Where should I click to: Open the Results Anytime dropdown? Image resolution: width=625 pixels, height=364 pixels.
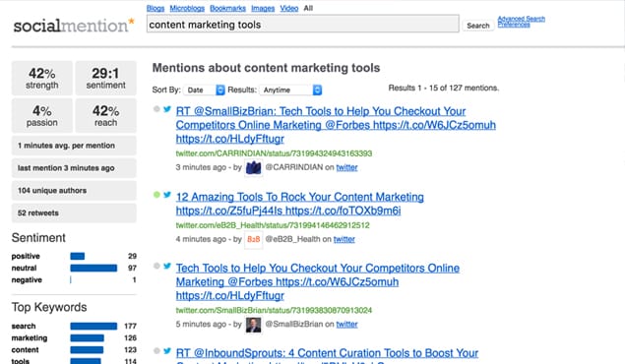[x=290, y=90]
